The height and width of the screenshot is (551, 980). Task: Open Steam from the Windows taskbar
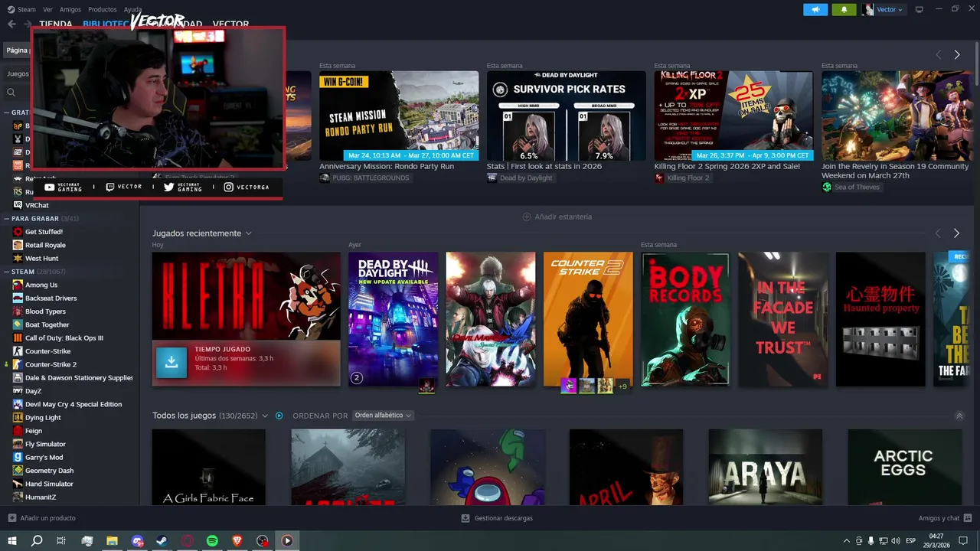(162, 541)
